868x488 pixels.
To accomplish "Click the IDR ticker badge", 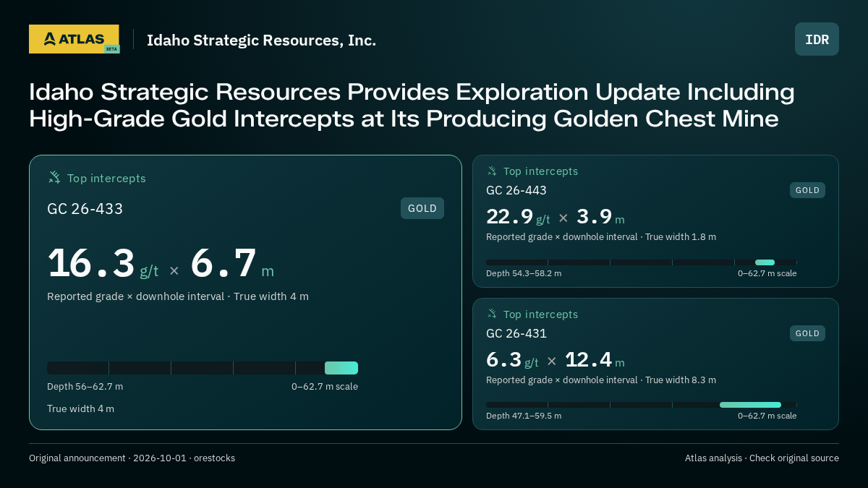I will (817, 39).
